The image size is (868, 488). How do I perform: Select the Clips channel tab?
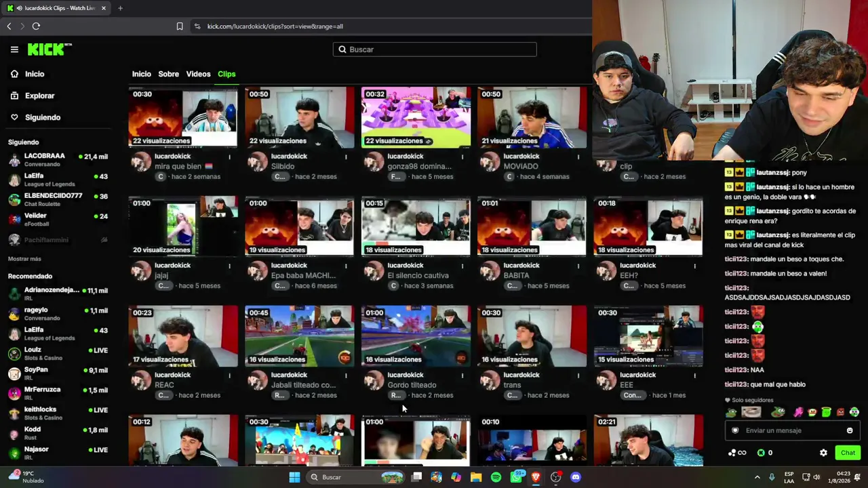point(226,74)
